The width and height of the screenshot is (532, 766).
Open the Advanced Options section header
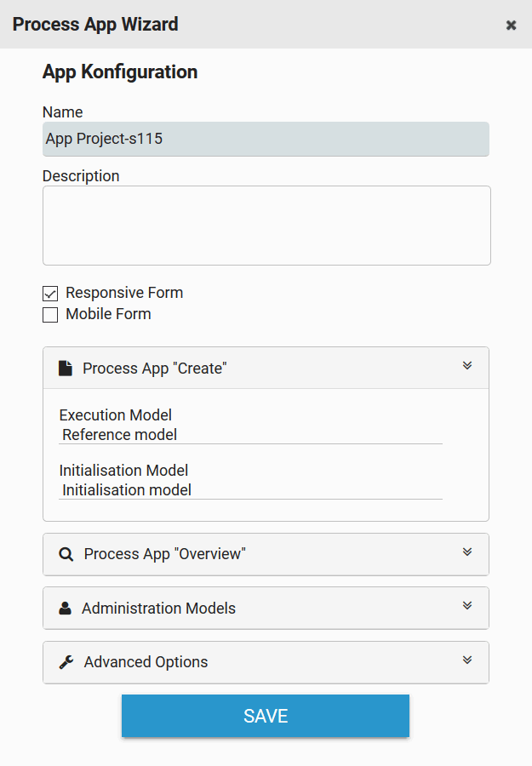point(146,662)
